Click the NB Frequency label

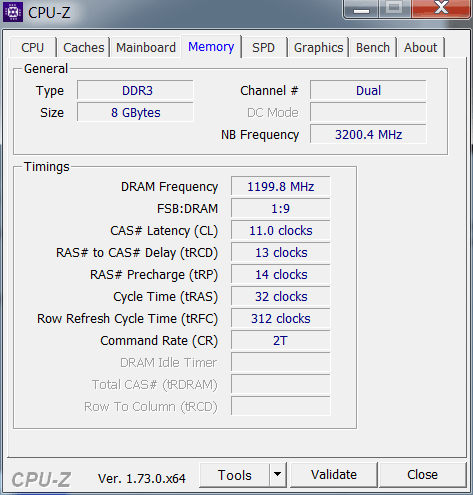260,135
